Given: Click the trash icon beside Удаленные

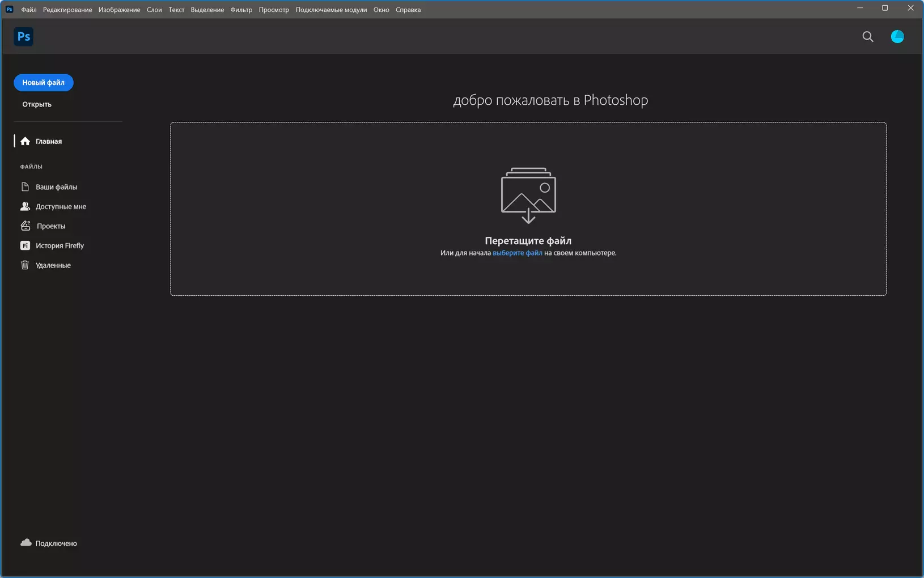Looking at the screenshot, I should 25,265.
